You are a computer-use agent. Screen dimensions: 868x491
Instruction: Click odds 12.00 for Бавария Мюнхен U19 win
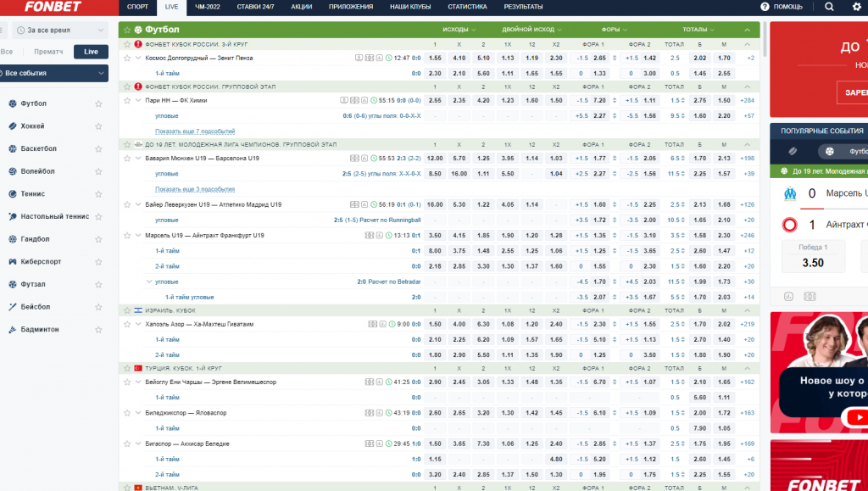[x=435, y=159]
